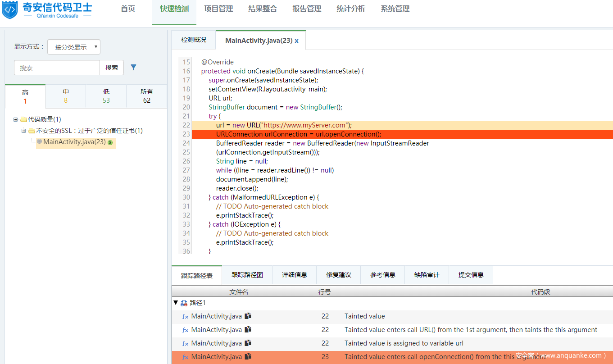
Task: Close the MainActivity.java(23) tab
Action: pyautogui.click(x=297, y=41)
